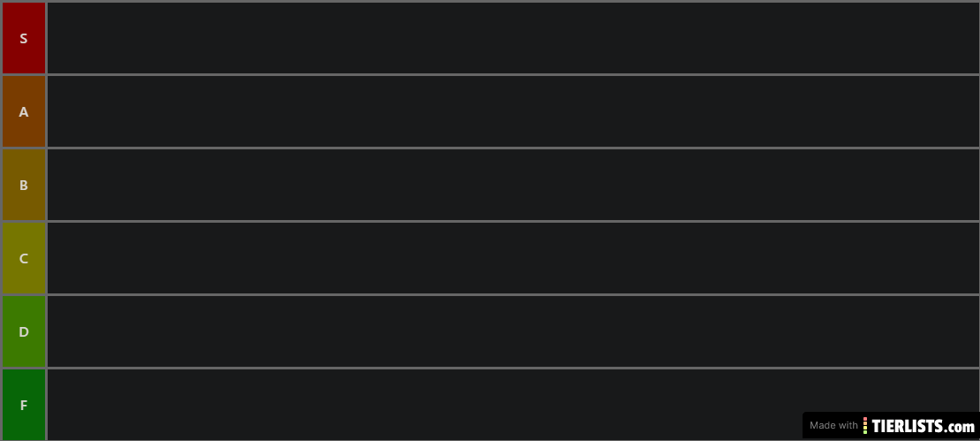
Task: Click the "Made with" watermark text
Action: (833, 425)
